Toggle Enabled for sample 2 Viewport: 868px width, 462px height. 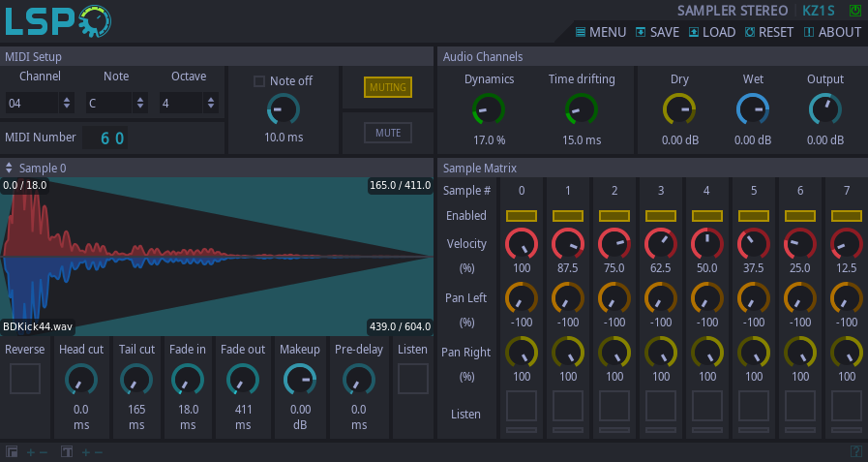(614, 215)
